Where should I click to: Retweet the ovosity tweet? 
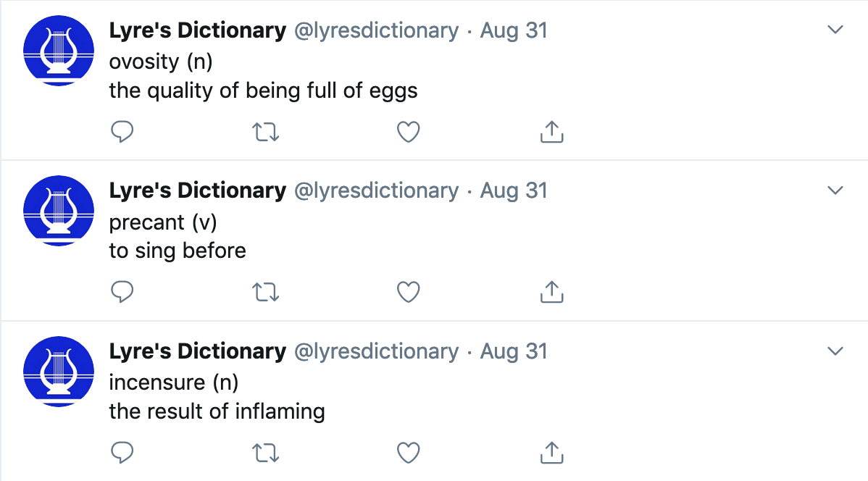pyautogui.click(x=266, y=133)
